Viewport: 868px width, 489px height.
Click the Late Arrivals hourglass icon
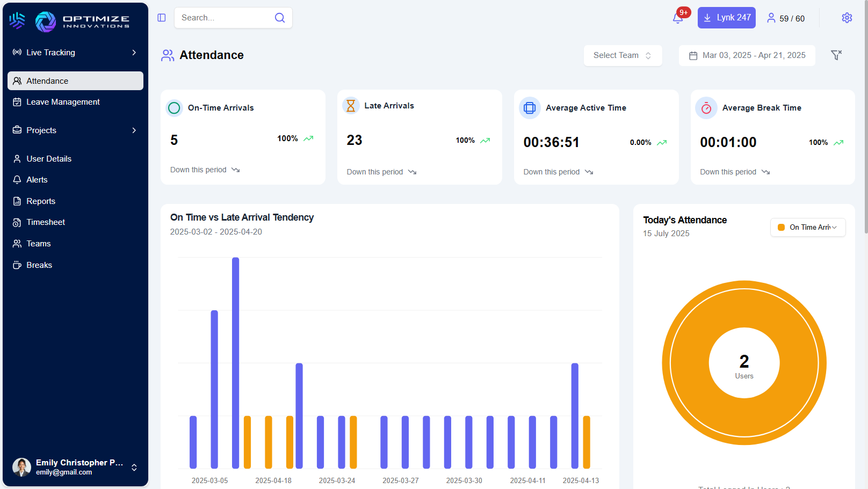(x=351, y=106)
